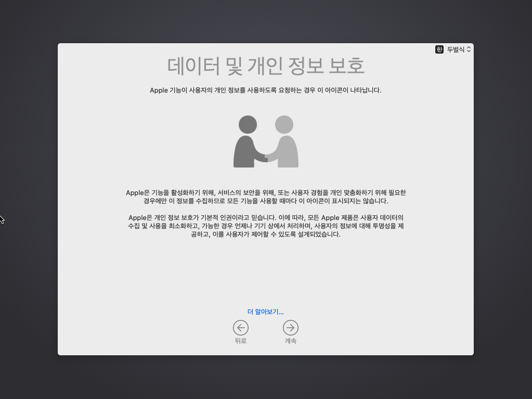Click the 한 input source icon
Viewport: 532px width, 399px height.
(x=439, y=49)
